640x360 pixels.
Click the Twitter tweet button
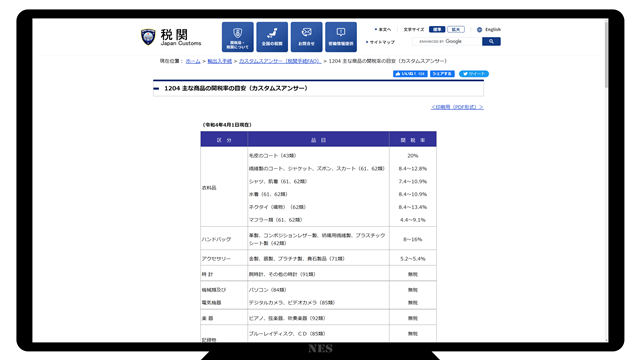pyautogui.click(x=474, y=74)
